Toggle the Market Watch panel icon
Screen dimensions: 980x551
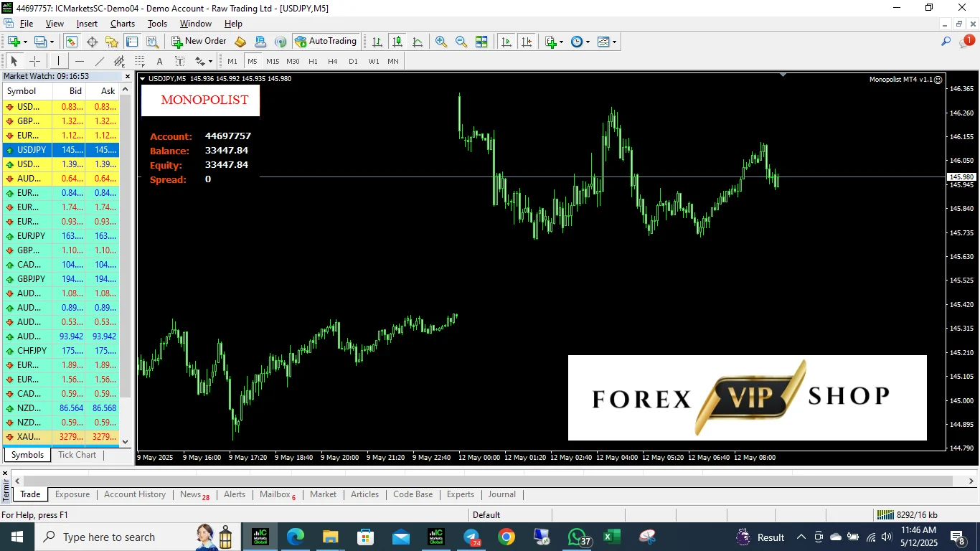point(71,42)
